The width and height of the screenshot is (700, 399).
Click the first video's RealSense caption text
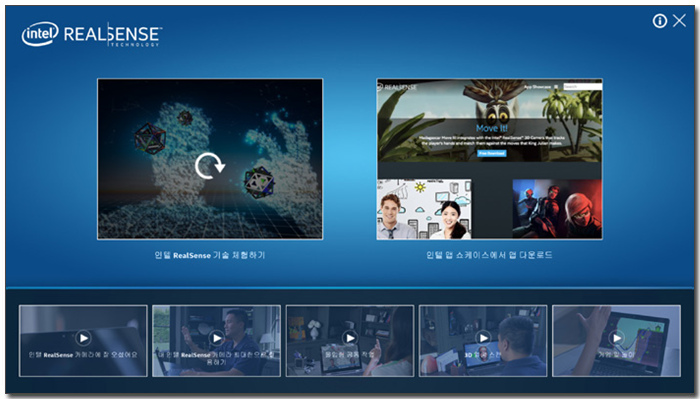[x=83, y=354]
